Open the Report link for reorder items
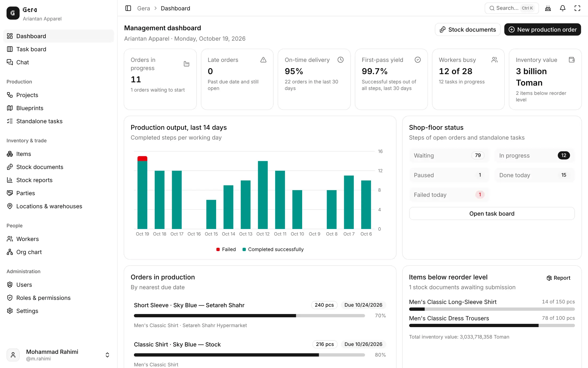The height and width of the screenshot is (368, 588). click(558, 278)
